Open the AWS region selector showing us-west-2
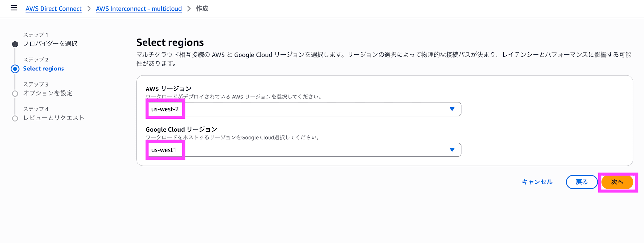 pos(303,109)
